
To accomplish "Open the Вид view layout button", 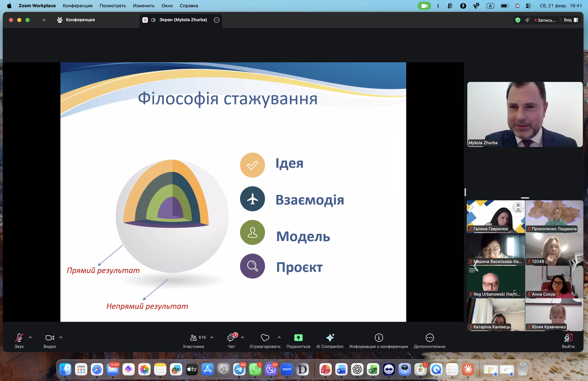I will (571, 20).
